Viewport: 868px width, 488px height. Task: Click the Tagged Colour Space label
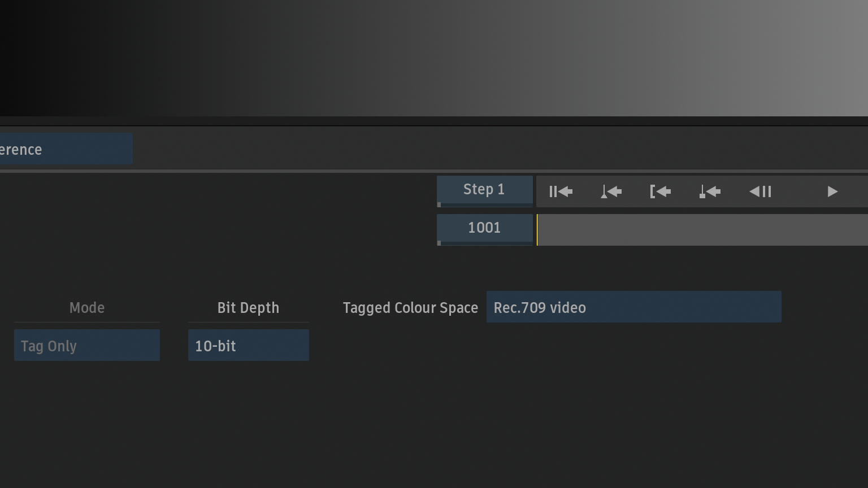tap(410, 308)
